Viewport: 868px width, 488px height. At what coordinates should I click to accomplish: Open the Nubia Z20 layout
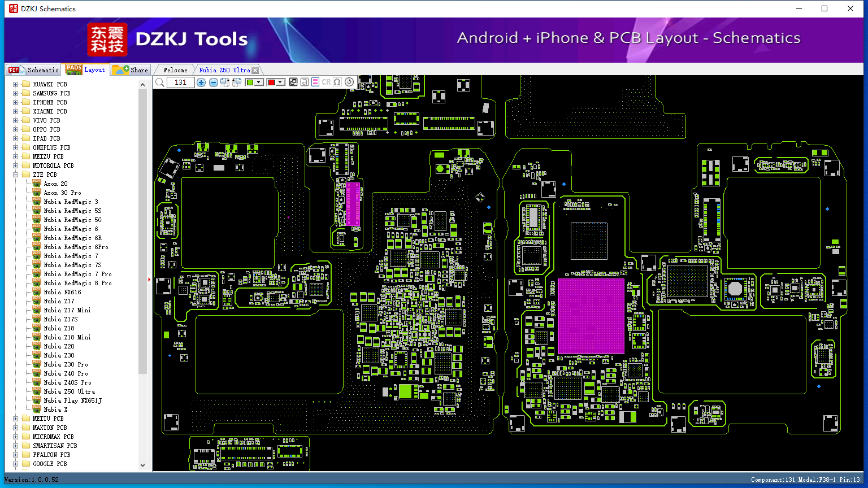59,346
